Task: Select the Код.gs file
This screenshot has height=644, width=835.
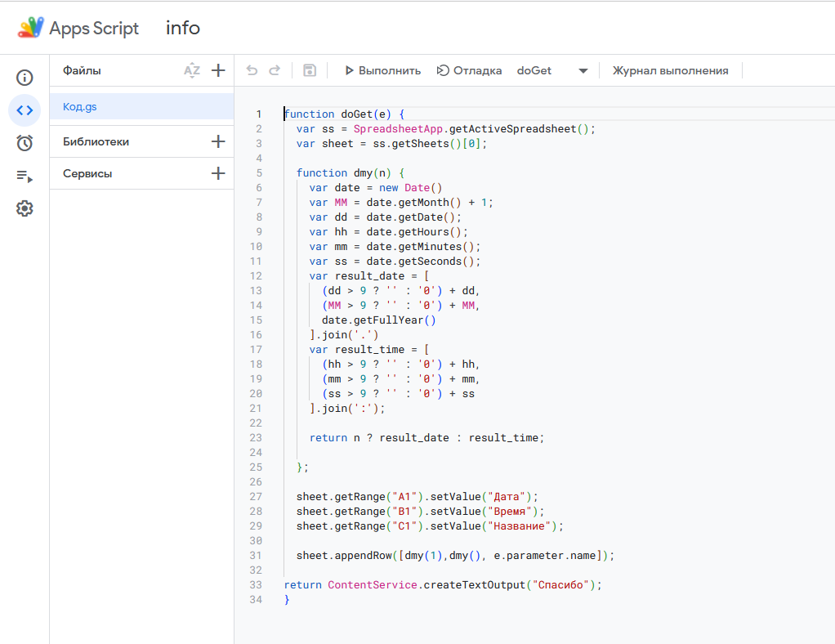Action: (81, 106)
